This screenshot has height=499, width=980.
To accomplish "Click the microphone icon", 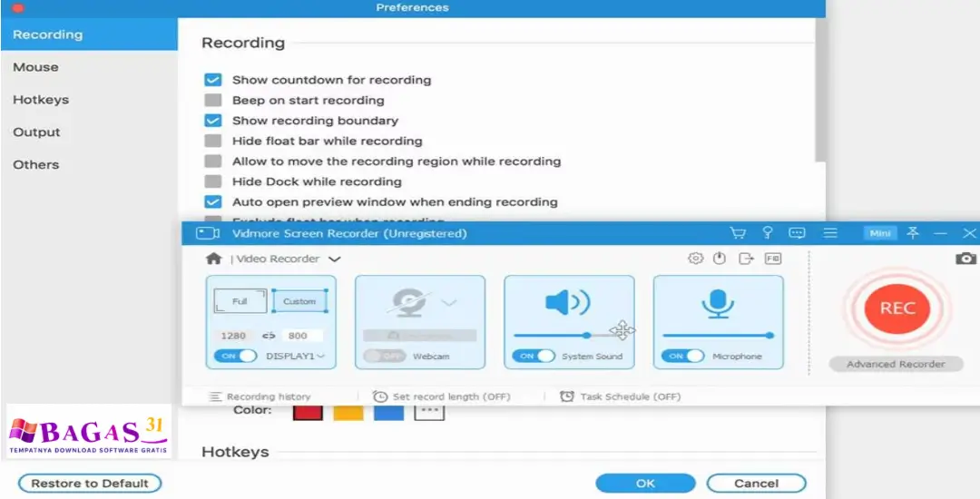I will [x=718, y=304].
